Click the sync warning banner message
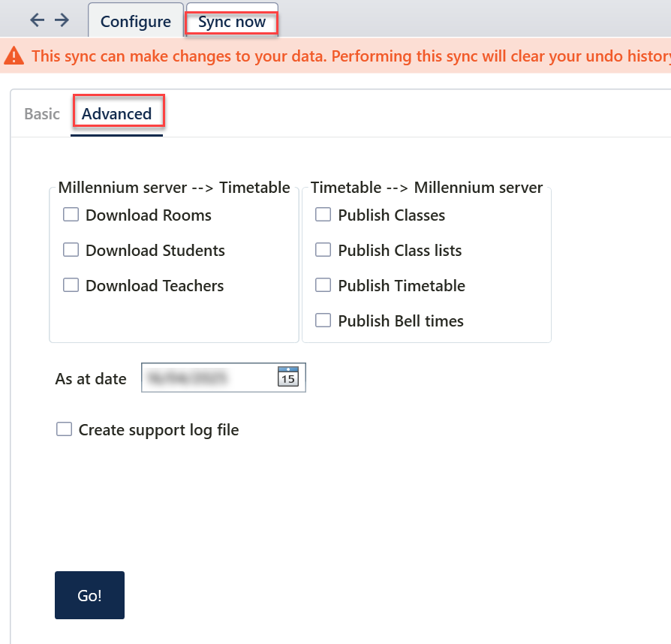Image resolution: width=671 pixels, height=644 pixels. [x=351, y=56]
